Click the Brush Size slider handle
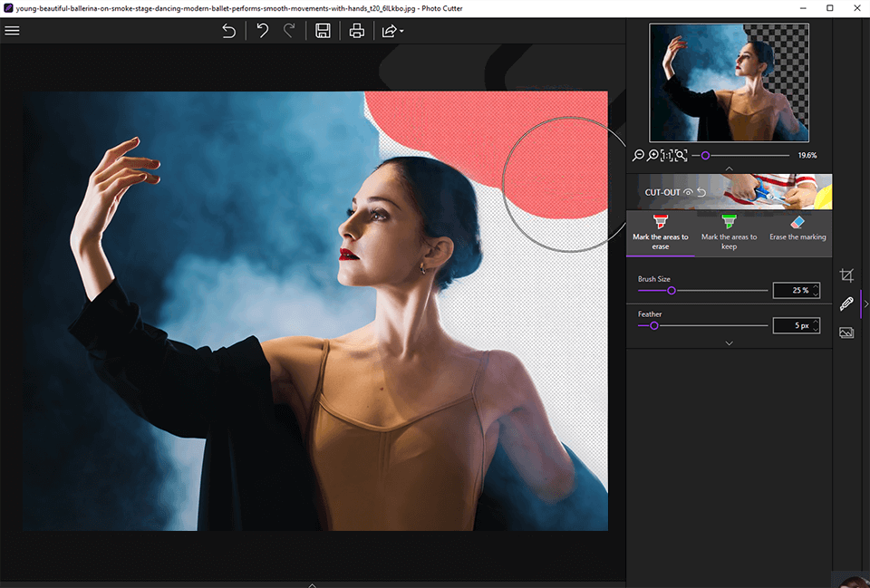This screenshot has width=870, height=588. (672, 291)
